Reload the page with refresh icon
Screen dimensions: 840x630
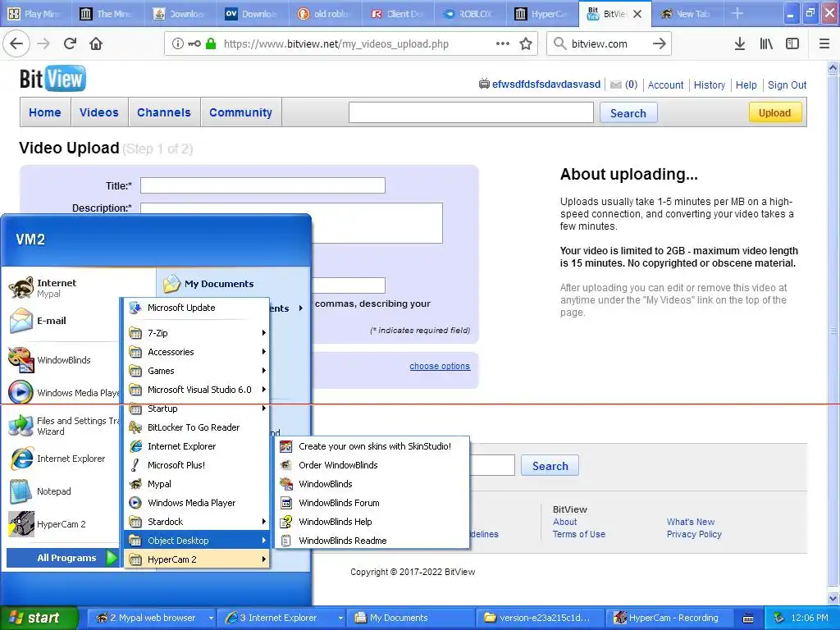70,44
